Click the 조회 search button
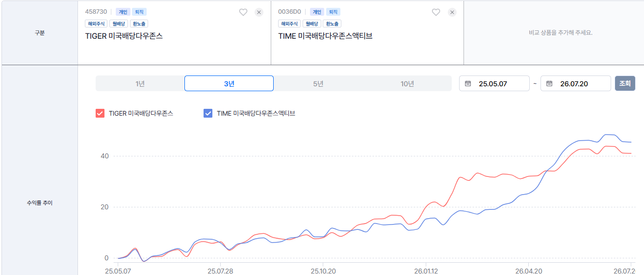The width and height of the screenshot is (644, 275). coord(625,83)
